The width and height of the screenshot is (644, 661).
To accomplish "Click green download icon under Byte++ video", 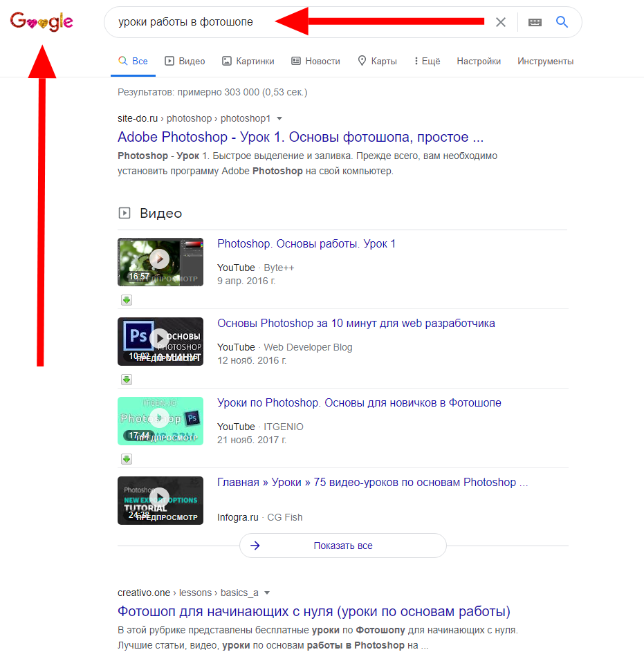I will pos(127,300).
